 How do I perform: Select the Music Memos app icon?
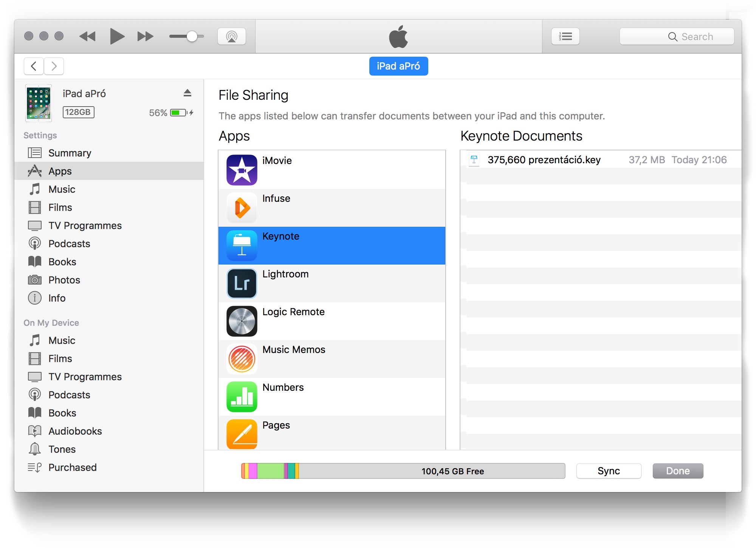(242, 359)
